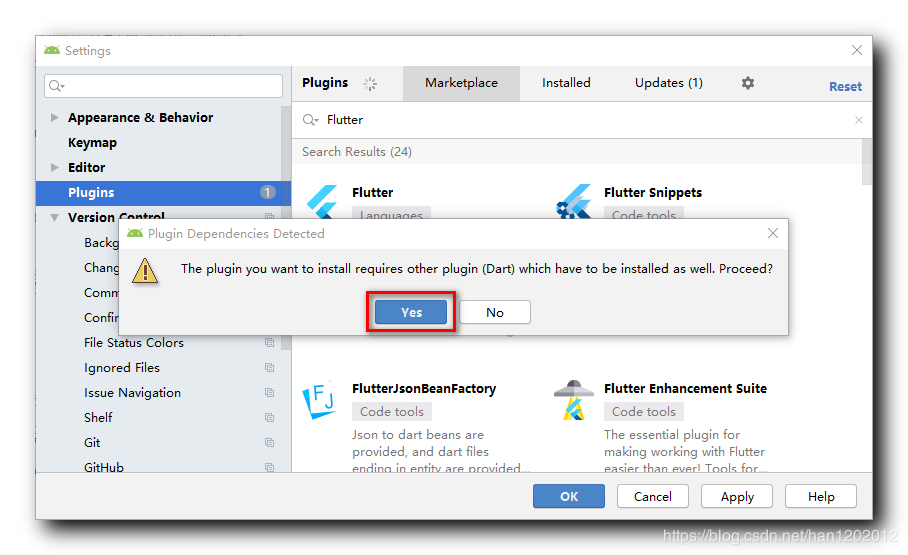Click the Plugins update count badge
Screen dimensions: 908x555
click(267, 192)
